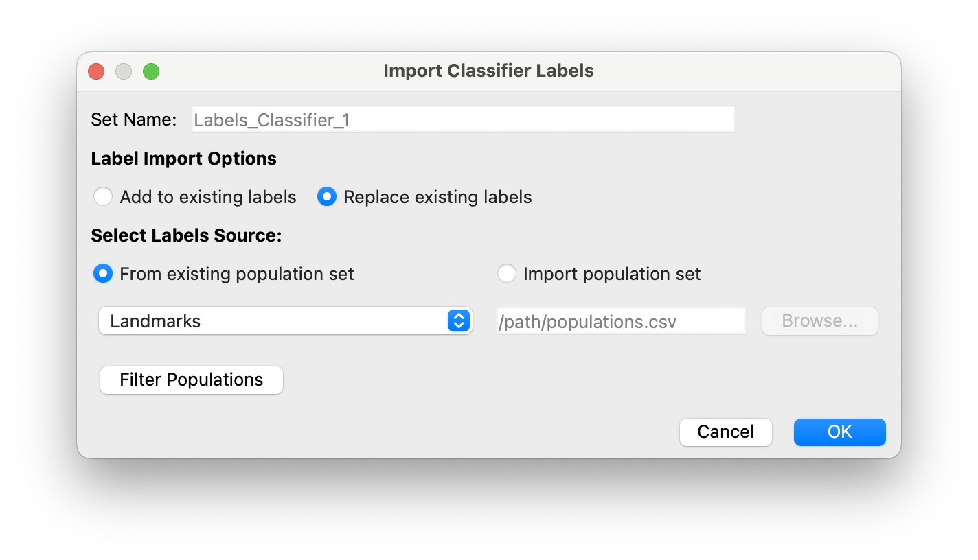The height and width of the screenshot is (560, 978).
Task: Click the green zoom traffic light
Action: [x=150, y=71]
